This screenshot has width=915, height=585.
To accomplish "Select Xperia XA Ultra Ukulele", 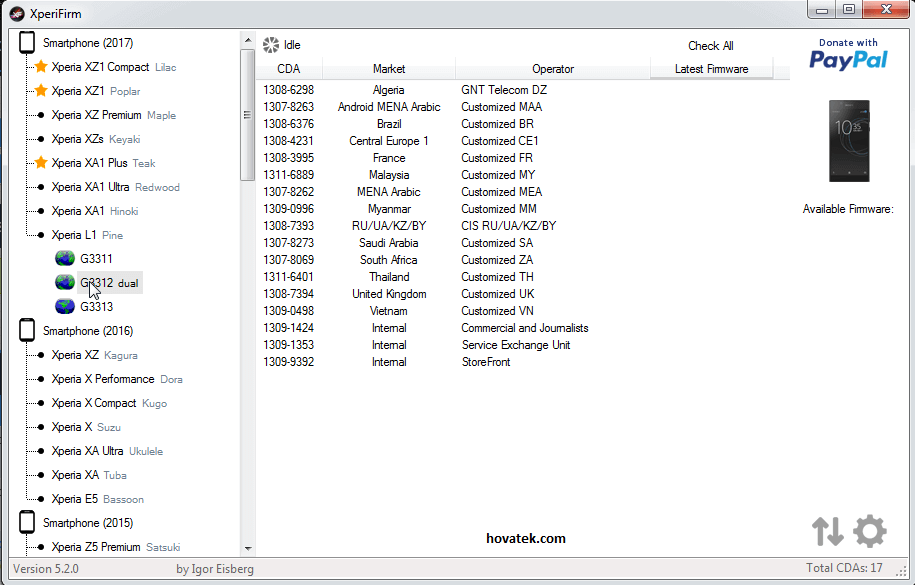I will coord(107,451).
